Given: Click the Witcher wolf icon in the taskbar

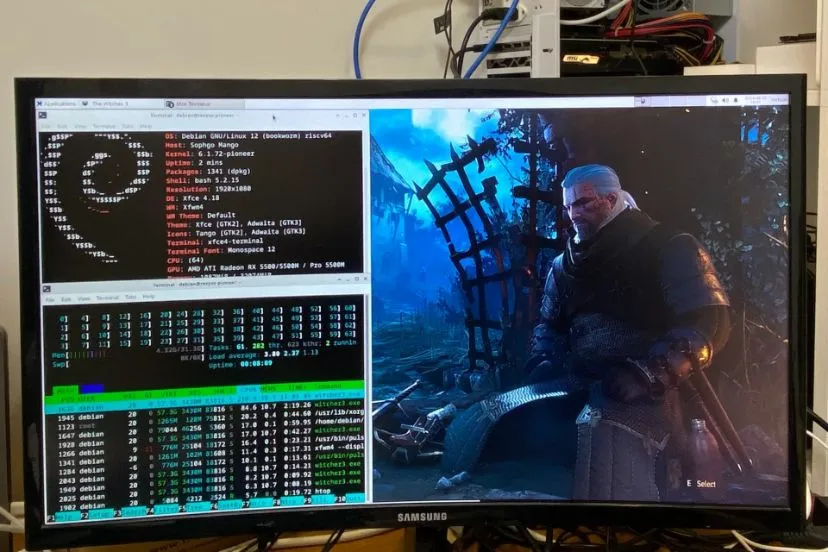Looking at the screenshot, I should (x=85, y=104).
